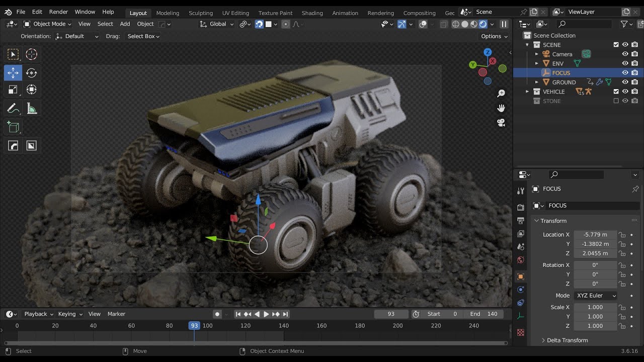
Task: Click the pan view hand icon
Action: coord(501,108)
